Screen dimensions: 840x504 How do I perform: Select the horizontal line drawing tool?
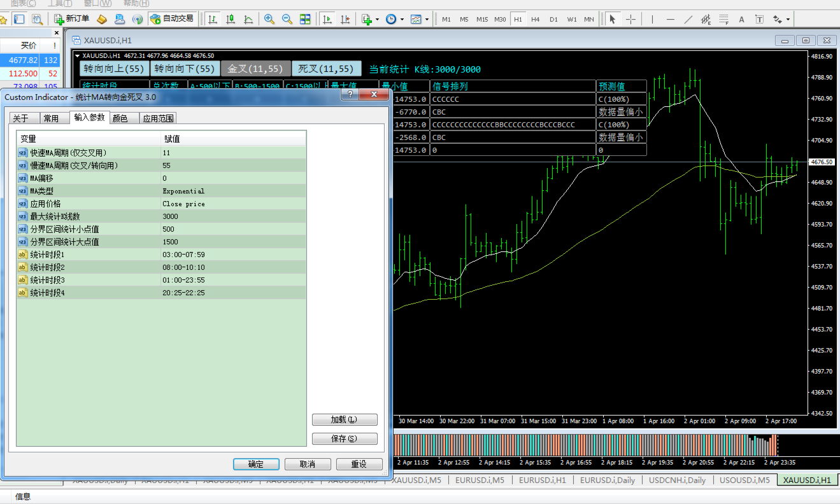[x=670, y=19]
